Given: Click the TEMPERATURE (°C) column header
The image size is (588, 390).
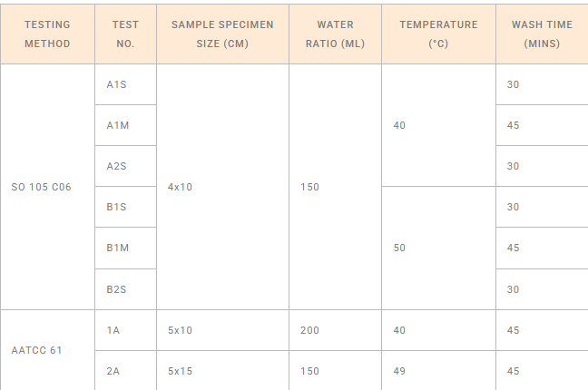Looking at the screenshot, I should (x=439, y=34).
